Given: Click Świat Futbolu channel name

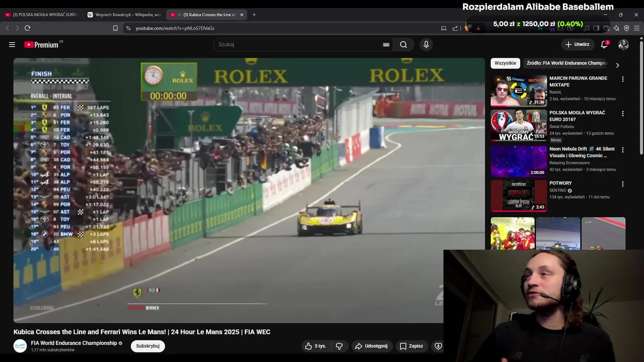Looking at the screenshot, I should [x=561, y=127].
